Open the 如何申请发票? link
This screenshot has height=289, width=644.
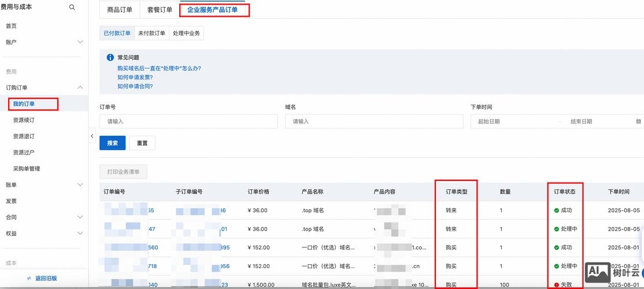135,77
